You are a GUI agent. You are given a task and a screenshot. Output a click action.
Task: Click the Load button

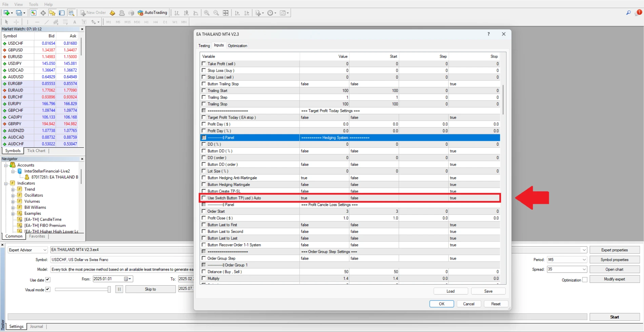tap(450, 291)
